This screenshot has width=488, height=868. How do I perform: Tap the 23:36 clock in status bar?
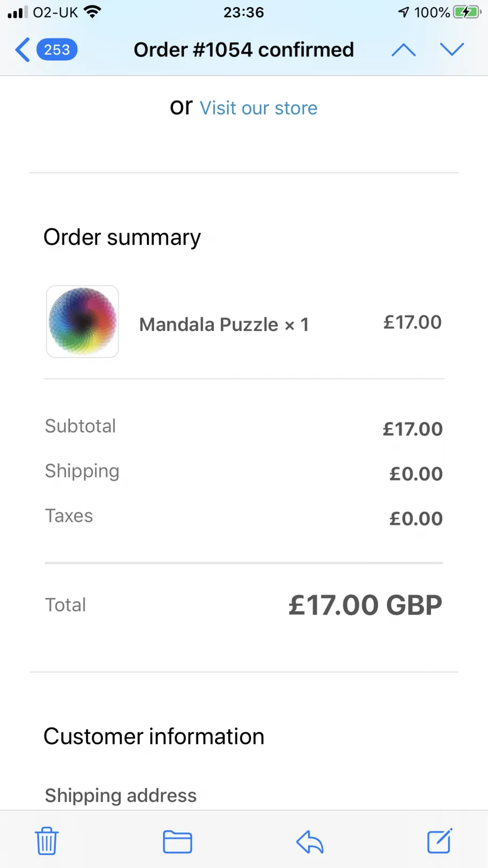point(243,12)
